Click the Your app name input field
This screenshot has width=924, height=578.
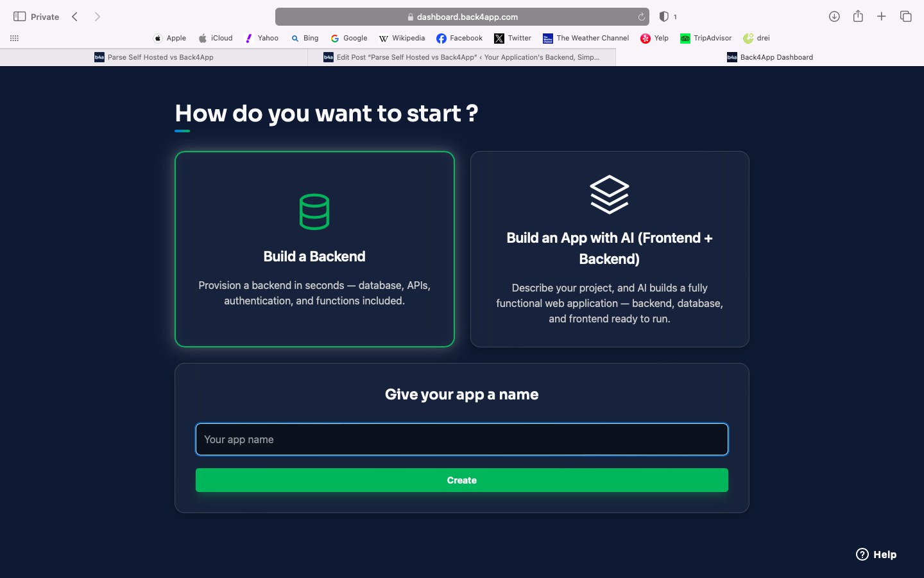[x=461, y=439]
